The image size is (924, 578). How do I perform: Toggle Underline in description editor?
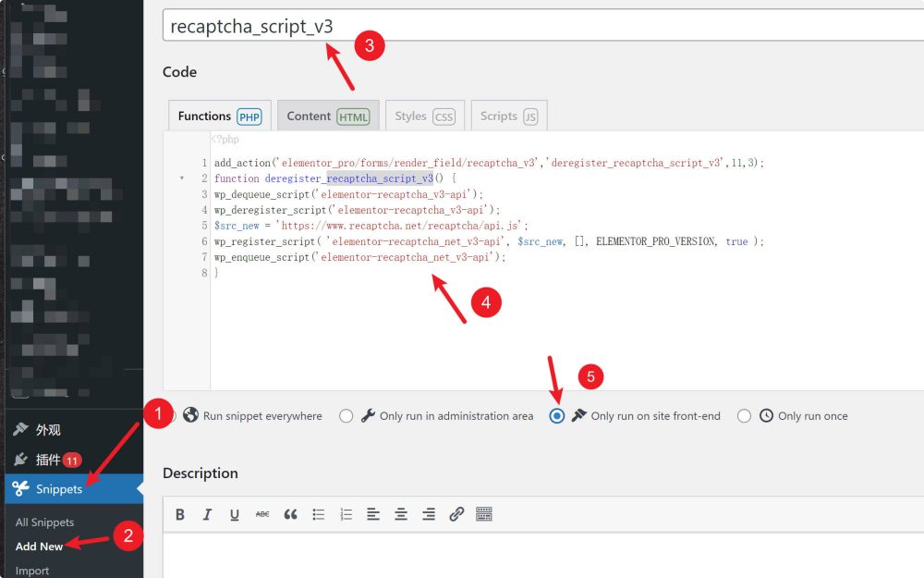point(234,514)
